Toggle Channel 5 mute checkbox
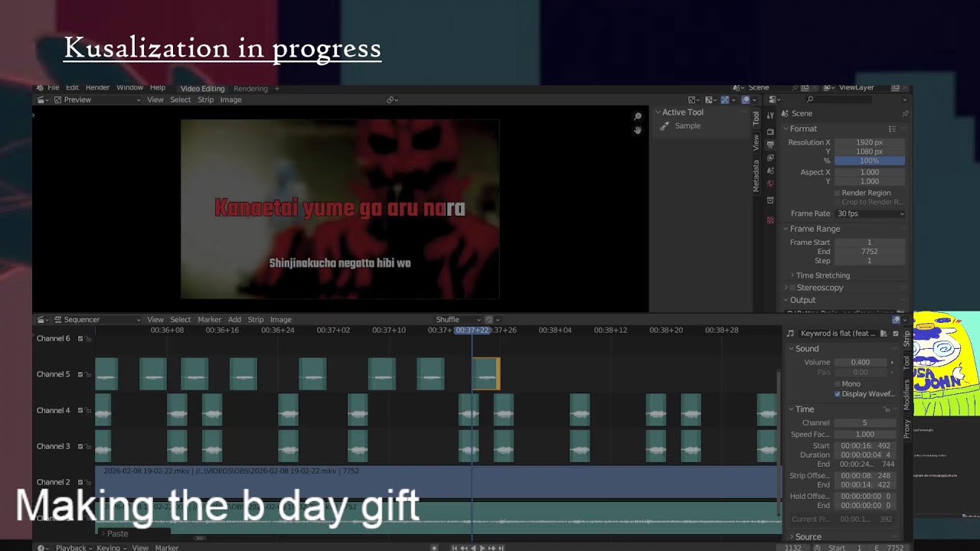The image size is (980, 551). coord(80,374)
